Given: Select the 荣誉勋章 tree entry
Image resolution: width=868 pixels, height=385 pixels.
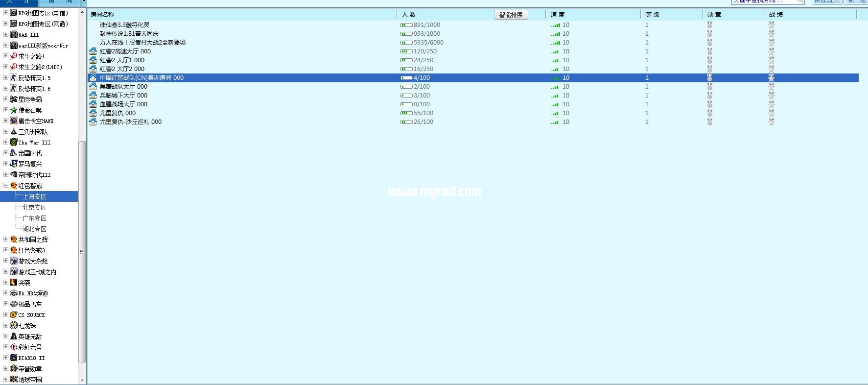Looking at the screenshot, I should [30, 369].
